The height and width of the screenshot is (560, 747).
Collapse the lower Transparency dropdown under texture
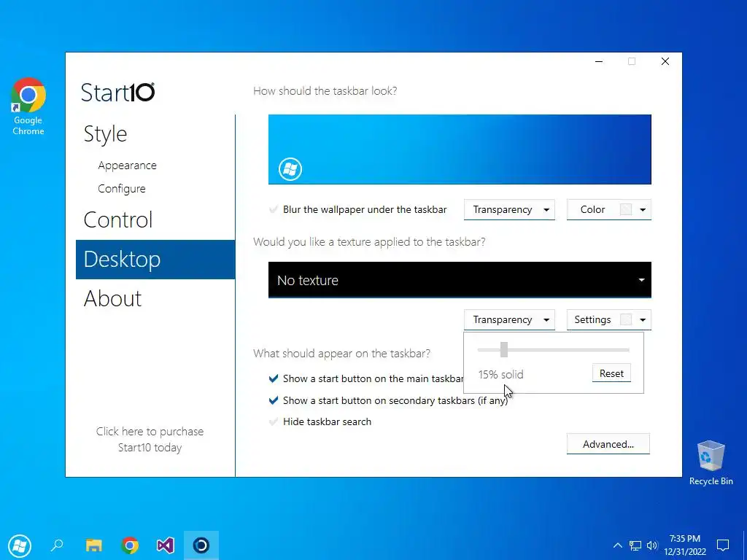click(x=509, y=319)
